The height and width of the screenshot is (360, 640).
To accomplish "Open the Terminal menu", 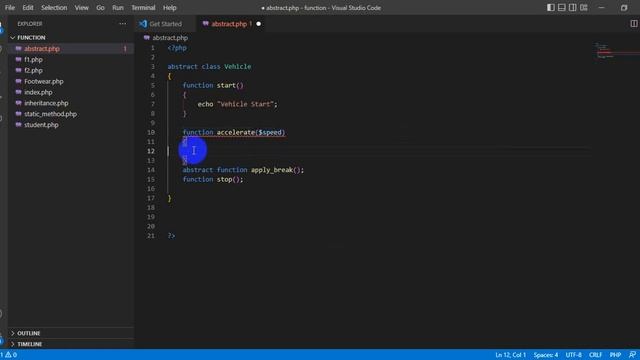I will click(143, 8).
